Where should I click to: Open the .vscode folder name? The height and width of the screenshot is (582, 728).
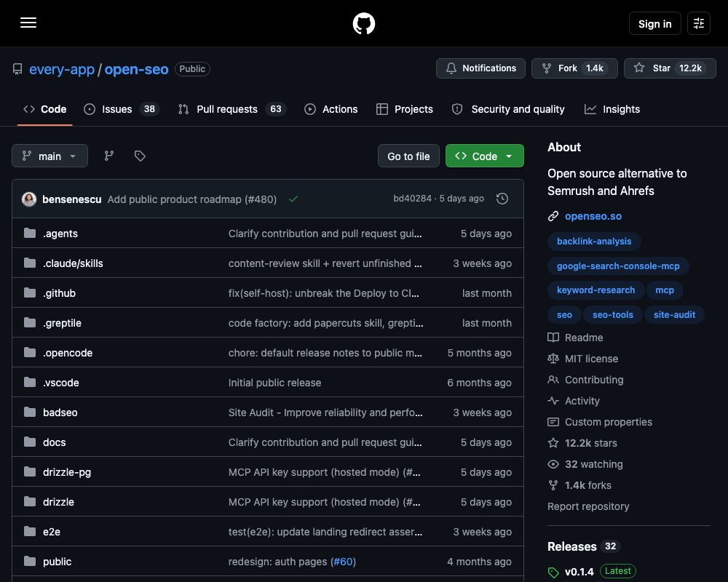pyautogui.click(x=61, y=383)
